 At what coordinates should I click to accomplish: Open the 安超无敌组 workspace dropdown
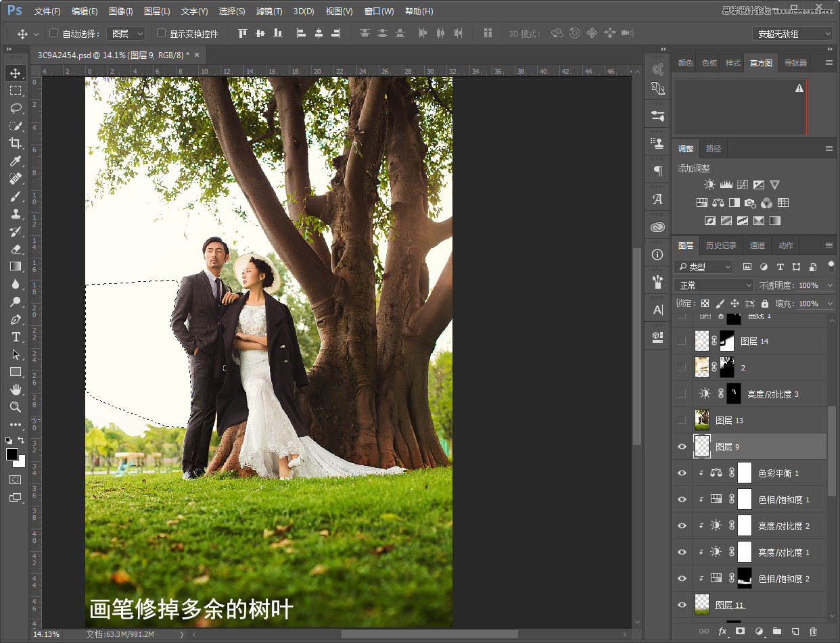coord(793,34)
